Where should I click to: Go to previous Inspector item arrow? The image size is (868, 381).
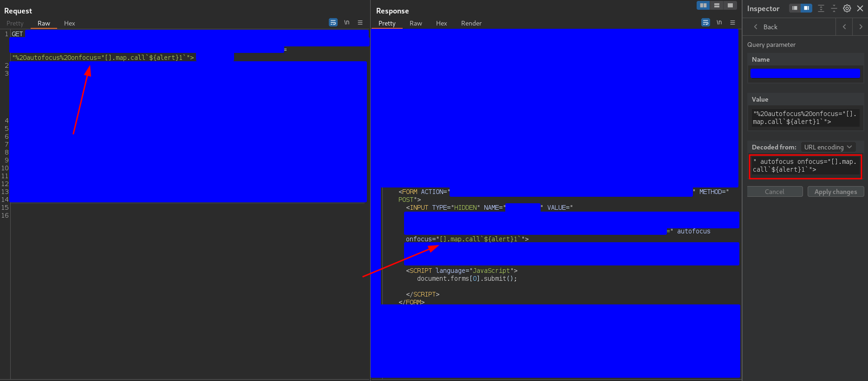pyautogui.click(x=844, y=27)
